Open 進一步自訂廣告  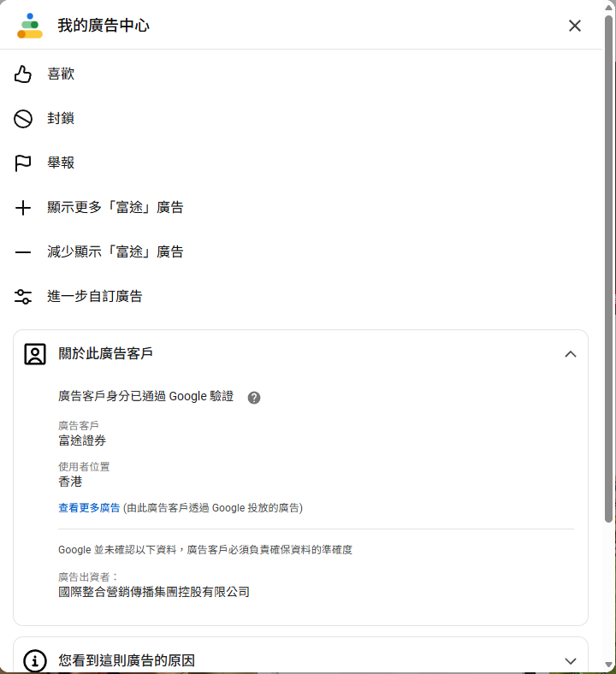[95, 296]
